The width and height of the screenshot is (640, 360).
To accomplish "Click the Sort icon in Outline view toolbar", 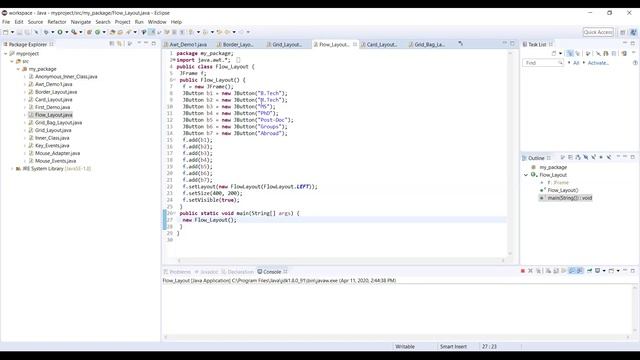I will (578, 158).
